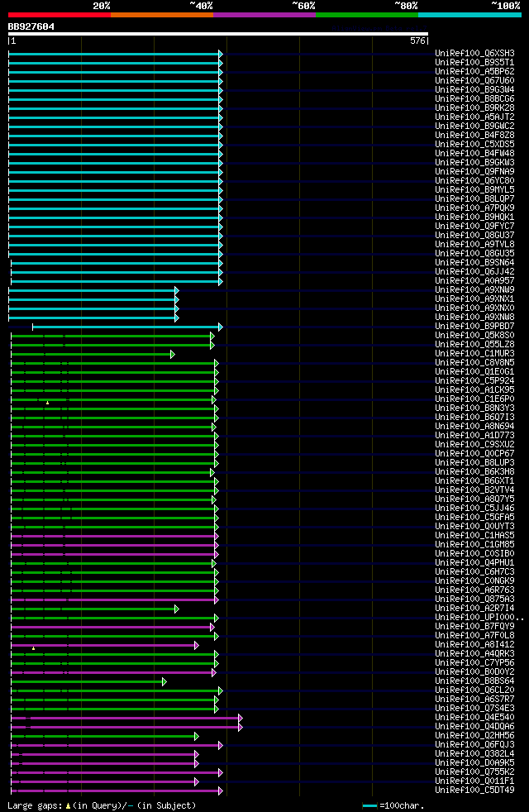Select the UniRef100_C1HAS5 label
This screenshot has width=529, height=812.
474,536
